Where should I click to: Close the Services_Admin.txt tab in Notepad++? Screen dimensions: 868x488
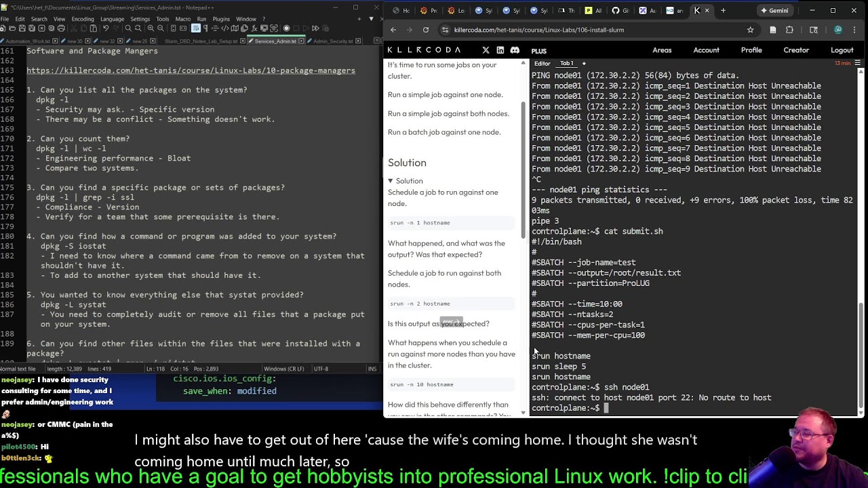[x=301, y=41]
